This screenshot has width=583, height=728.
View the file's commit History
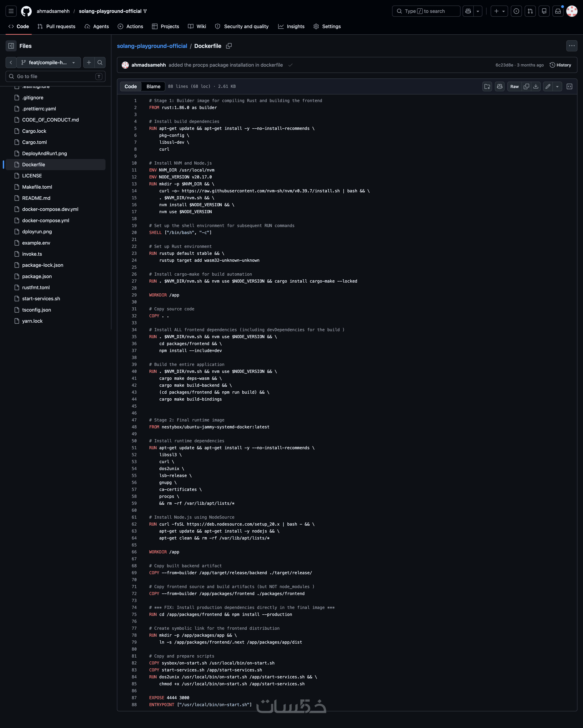560,65
